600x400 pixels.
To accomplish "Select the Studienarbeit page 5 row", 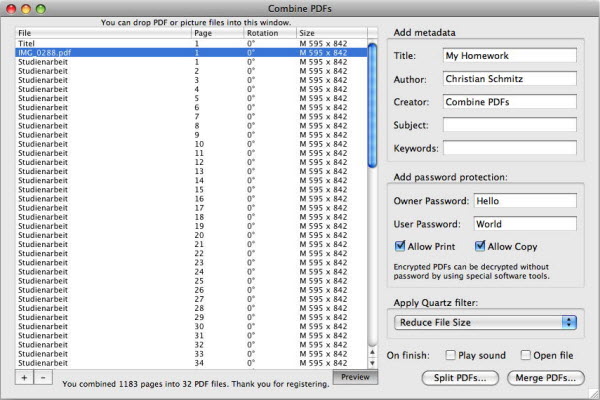I will [x=191, y=98].
